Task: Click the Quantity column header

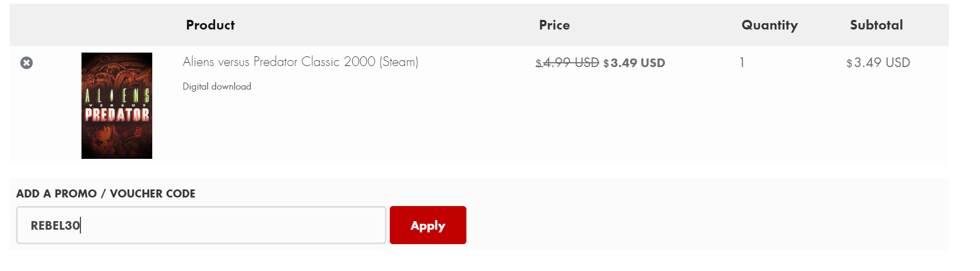Action: [769, 25]
